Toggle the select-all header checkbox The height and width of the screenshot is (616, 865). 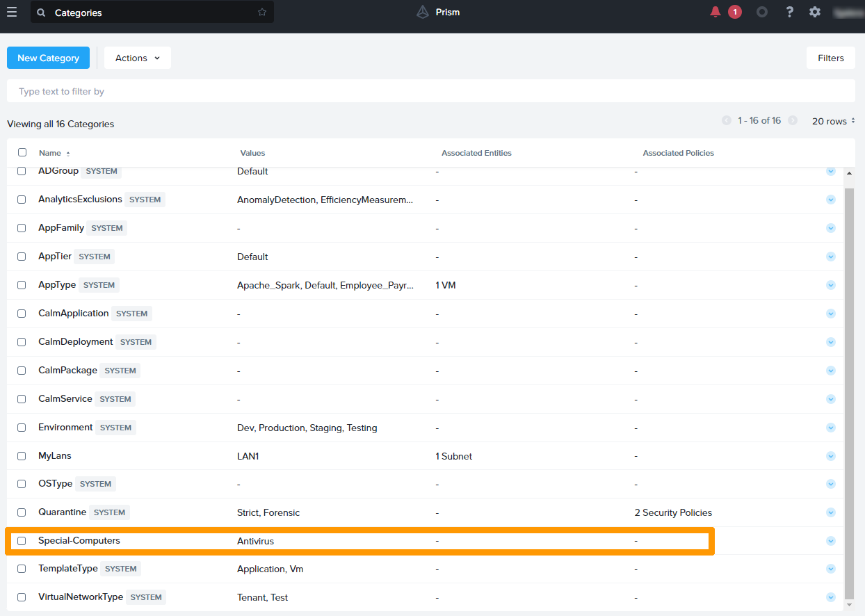pos(22,152)
